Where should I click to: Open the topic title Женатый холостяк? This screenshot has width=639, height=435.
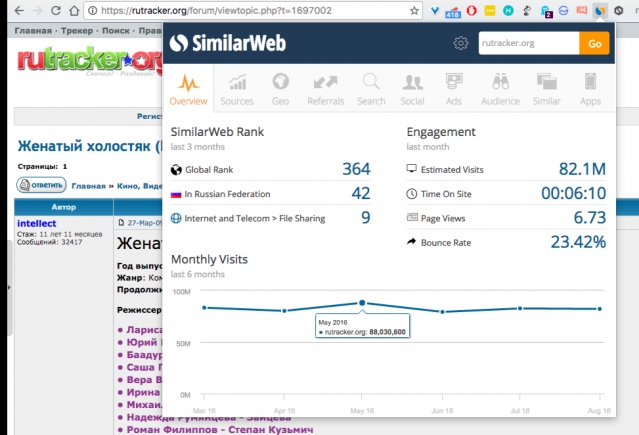90,146
